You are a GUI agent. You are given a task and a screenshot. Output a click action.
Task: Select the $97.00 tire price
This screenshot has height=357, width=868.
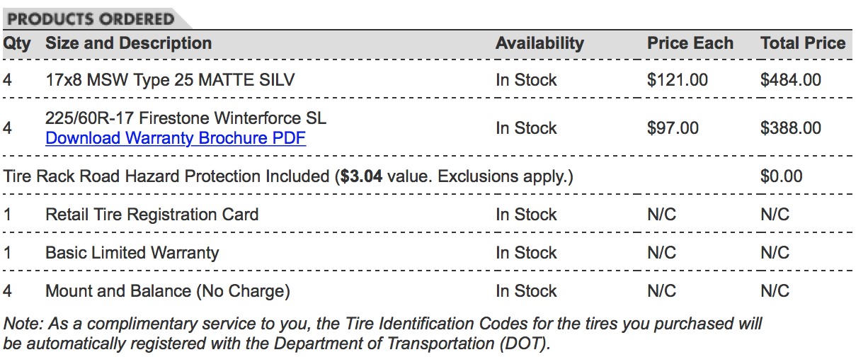(673, 128)
